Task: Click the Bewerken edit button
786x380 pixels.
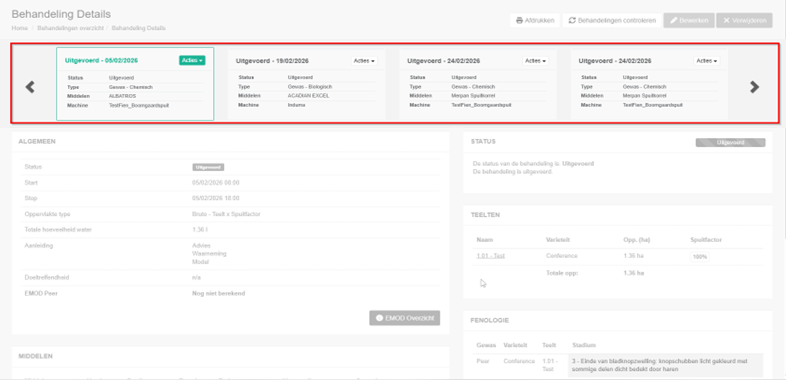Action: click(x=689, y=21)
